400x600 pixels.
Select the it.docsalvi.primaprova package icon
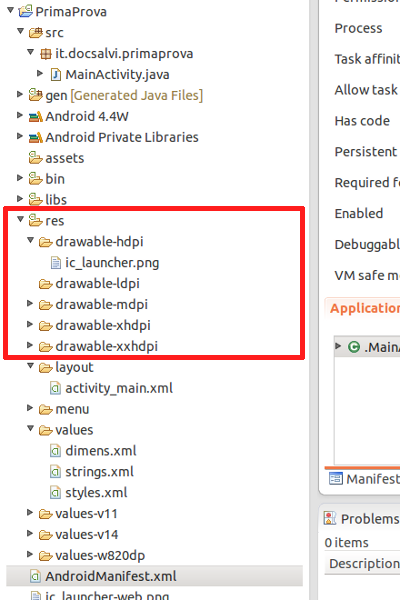pos(46,54)
